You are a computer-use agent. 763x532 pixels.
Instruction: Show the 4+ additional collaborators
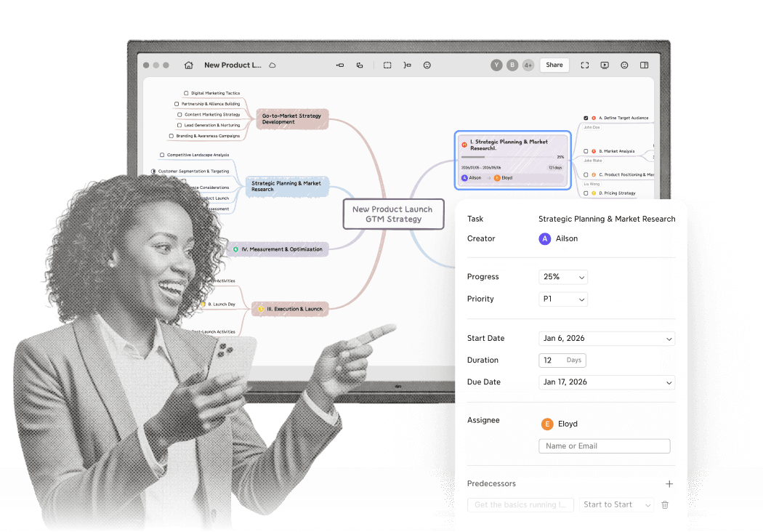click(528, 65)
